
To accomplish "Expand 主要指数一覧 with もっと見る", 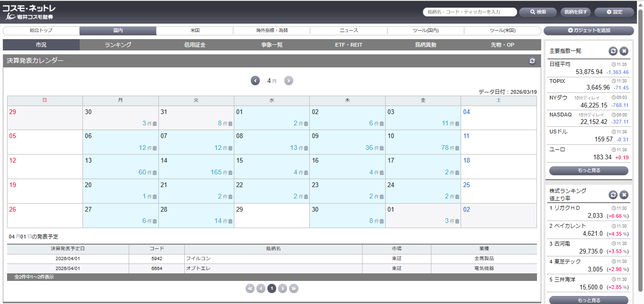I will tap(588, 170).
